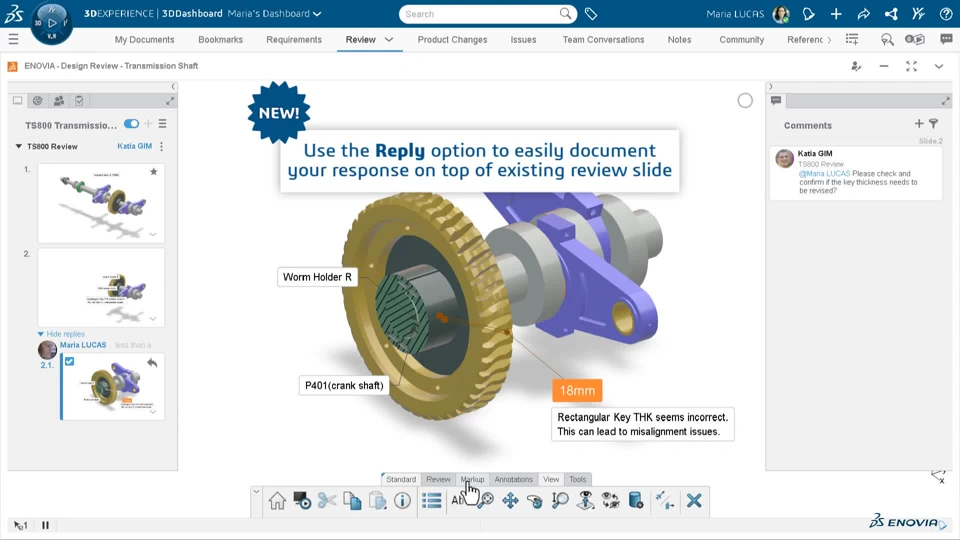Click the @Maria LUCAS mention in comment
The width and height of the screenshot is (960, 540).
click(824, 174)
